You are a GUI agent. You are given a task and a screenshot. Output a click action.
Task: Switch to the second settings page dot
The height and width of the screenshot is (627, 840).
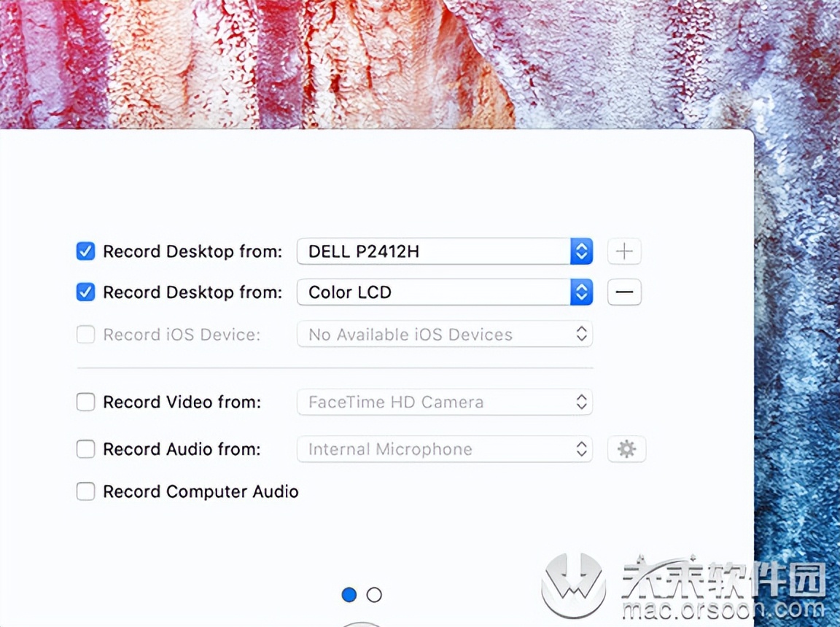point(374,594)
